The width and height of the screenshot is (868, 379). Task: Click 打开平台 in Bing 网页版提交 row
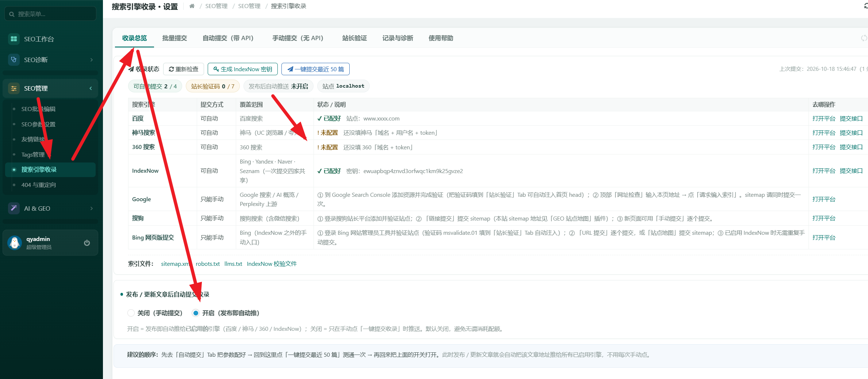(x=823, y=237)
